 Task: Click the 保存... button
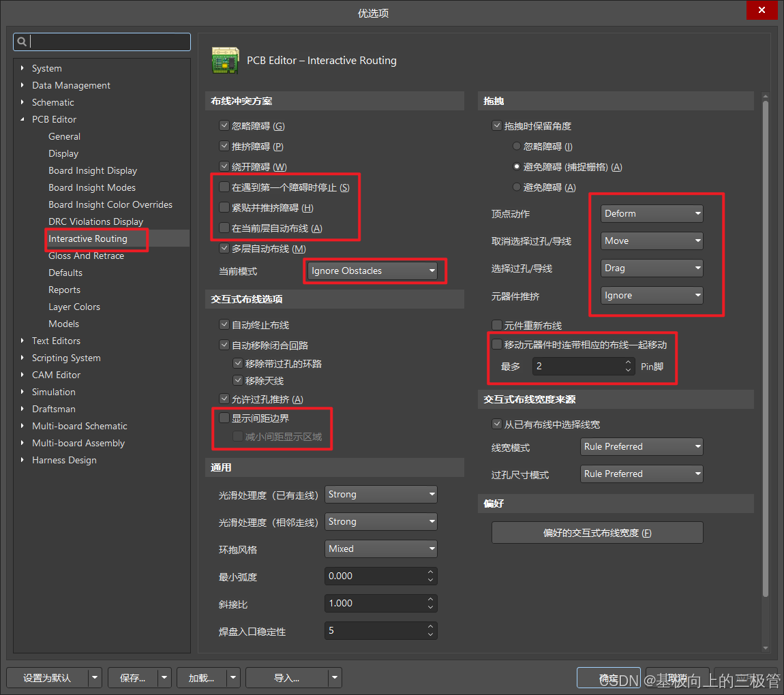pyautogui.click(x=132, y=678)
